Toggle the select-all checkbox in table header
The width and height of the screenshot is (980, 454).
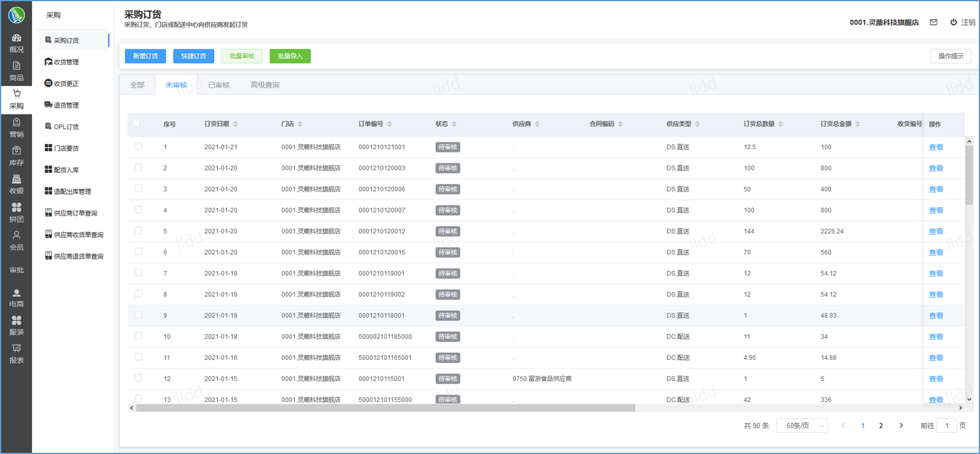point(137,123)
